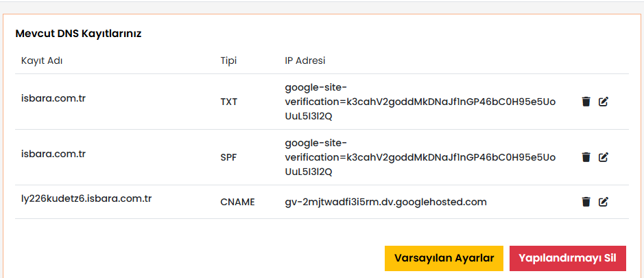
Task: Click the ly226kudetz6.isbara.com.tr record name
Action: [x=86, y=198]
